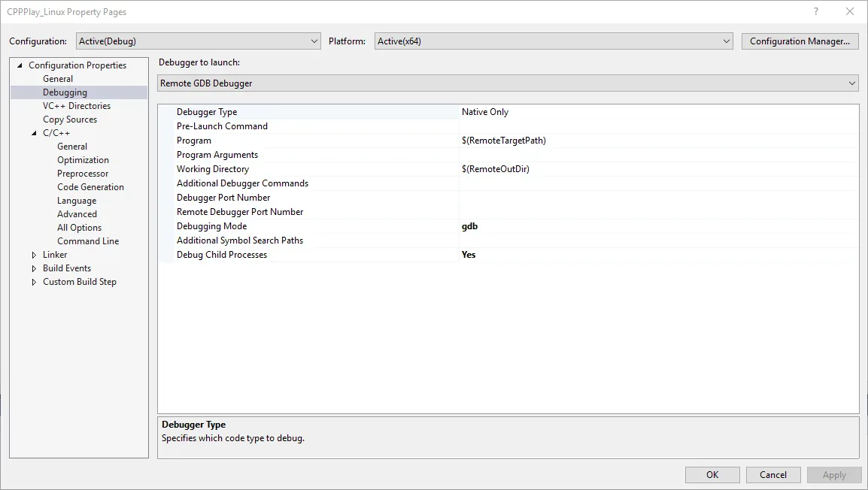Select the Custom Build Step label

click(x=80, y=282)
